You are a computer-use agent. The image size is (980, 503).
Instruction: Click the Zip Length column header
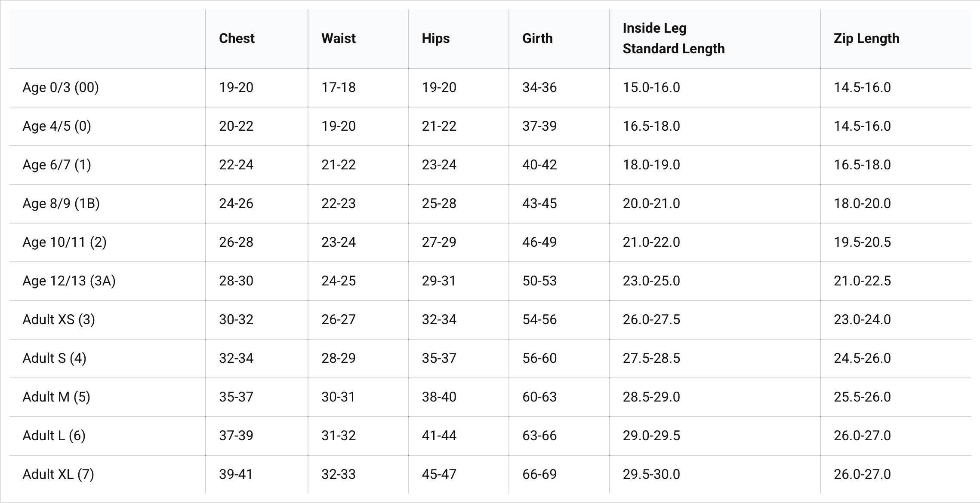tap(866, 39)
